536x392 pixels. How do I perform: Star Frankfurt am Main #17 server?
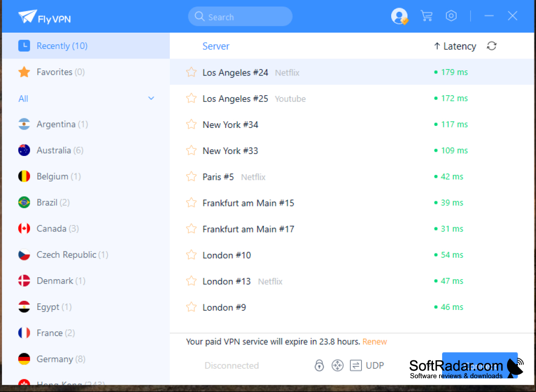click(x=191, y=229)
